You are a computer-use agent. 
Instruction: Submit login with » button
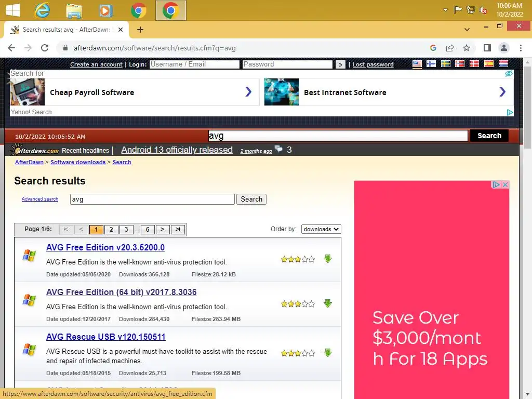[x=340, y=64]
